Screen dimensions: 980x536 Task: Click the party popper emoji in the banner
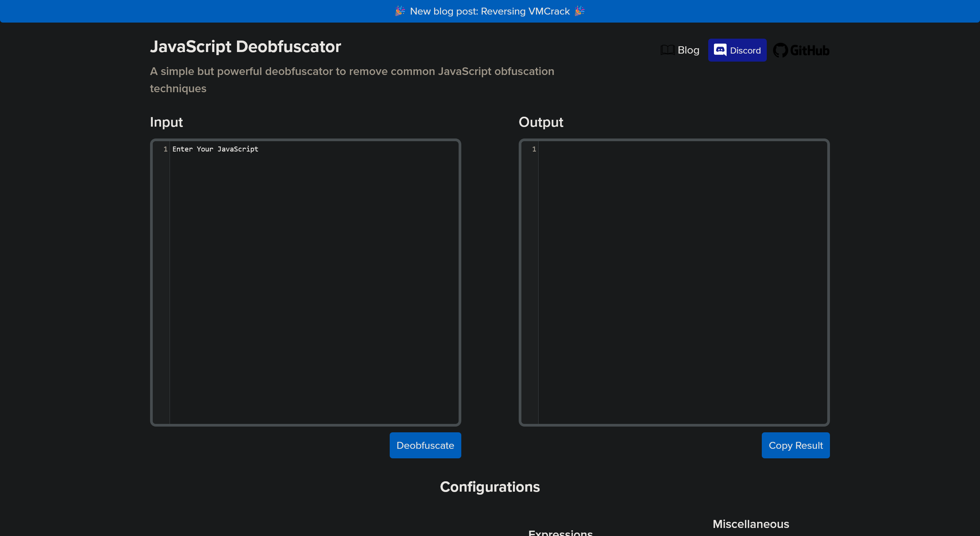(x=399, y=11)
